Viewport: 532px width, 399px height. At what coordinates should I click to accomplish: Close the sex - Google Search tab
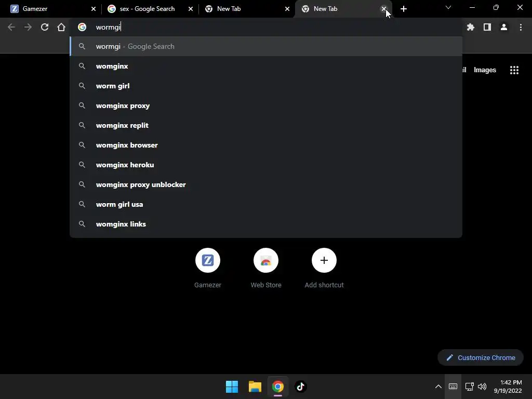(x=190, y=9)
